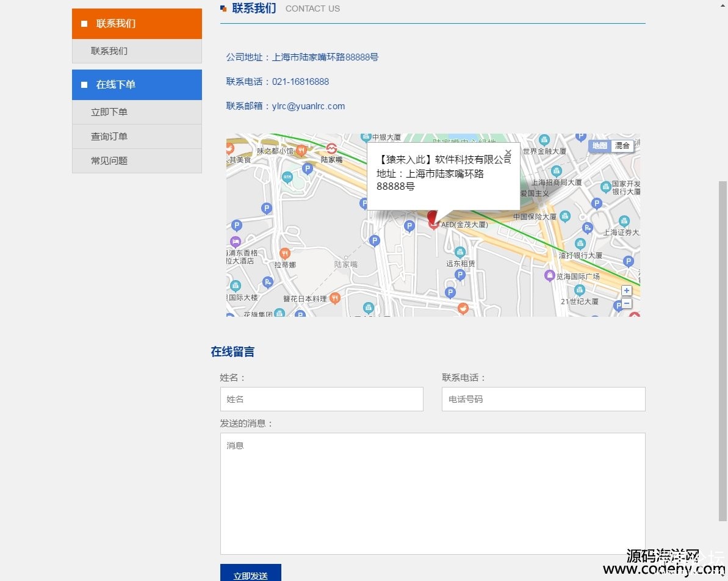
Task: Open 查询订单 in the sidebar
Action: (137, 137)
